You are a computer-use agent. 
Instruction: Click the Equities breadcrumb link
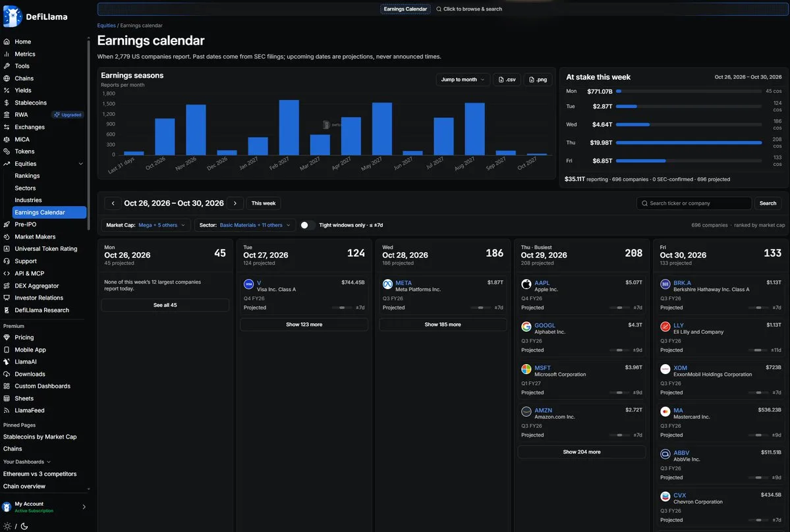[106, 26]
